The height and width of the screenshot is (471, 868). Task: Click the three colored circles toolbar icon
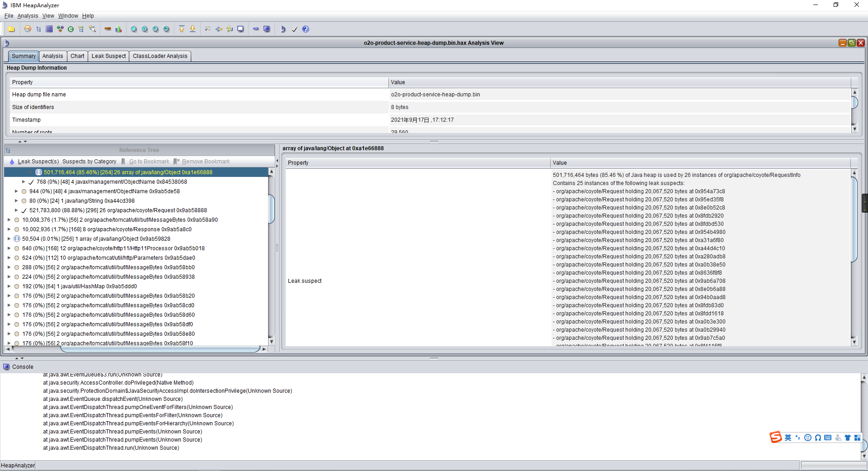point(60,29)
